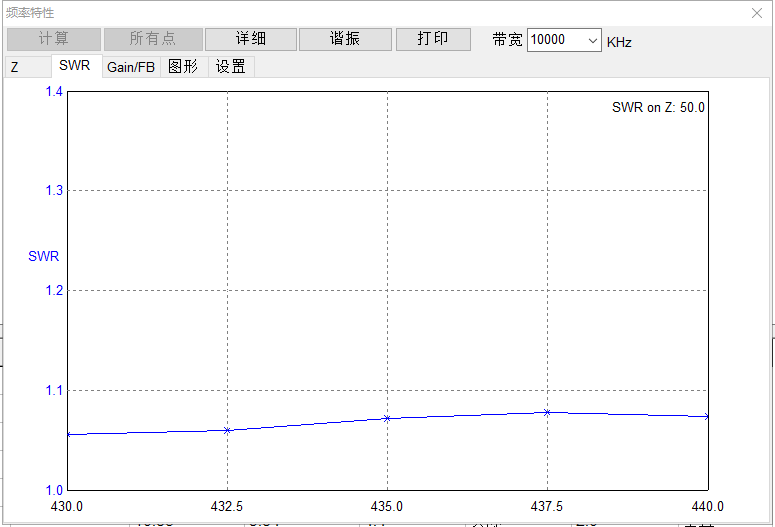The height and width of the screenshot is (527, 775).
Task: Open the 带宽 bandwidth dropdown arrow
Action: click(x=593, y=40)
